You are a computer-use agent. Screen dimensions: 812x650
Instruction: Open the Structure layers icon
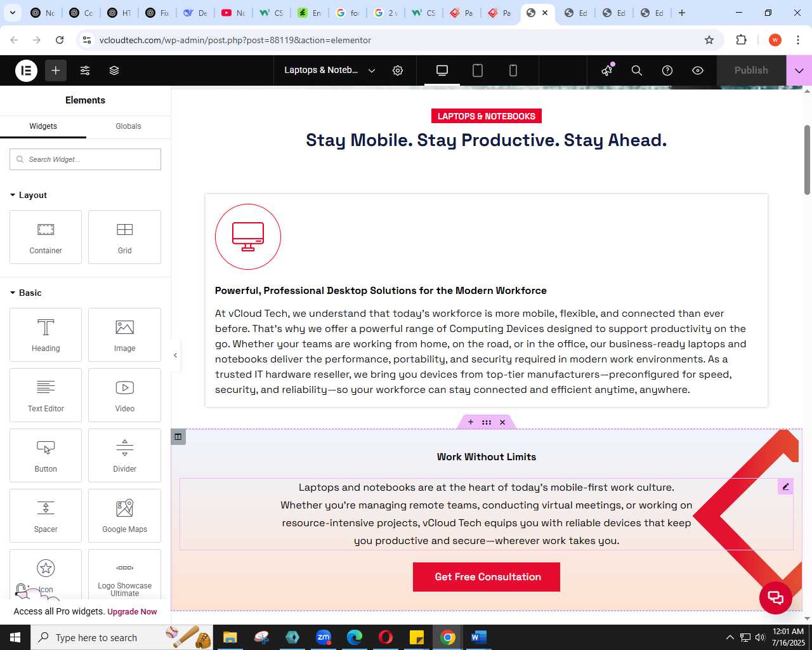click(114, 70)
